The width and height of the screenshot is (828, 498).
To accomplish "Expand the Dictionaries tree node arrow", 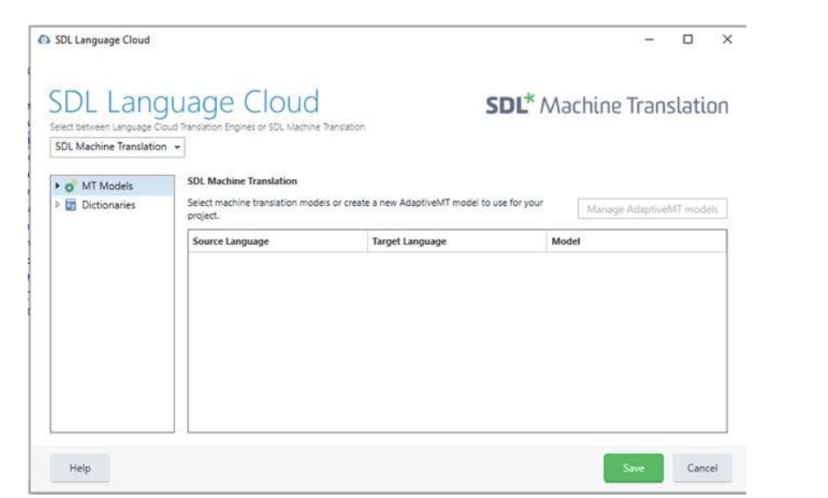I will click(57, 205).
